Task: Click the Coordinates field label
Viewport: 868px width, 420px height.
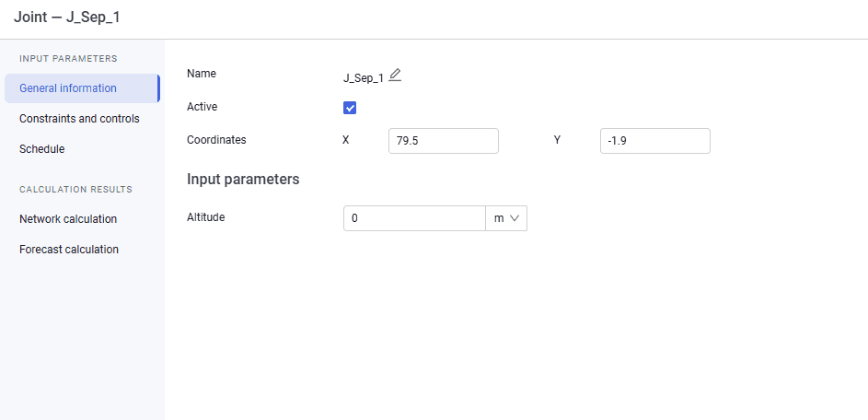Action: (x=216, y=140)
